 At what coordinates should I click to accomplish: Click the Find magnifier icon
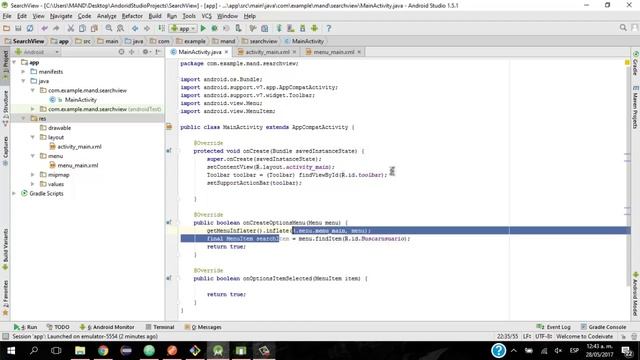point(109,28)
